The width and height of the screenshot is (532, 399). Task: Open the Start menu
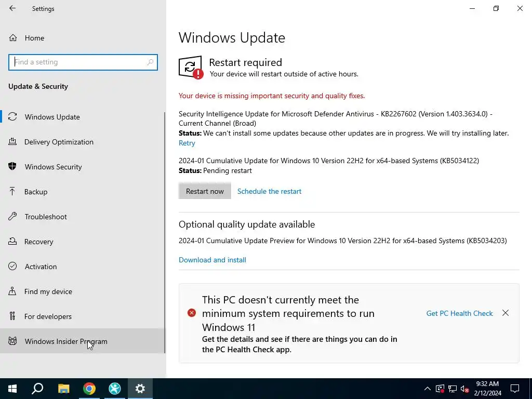(x=12, y=389)
